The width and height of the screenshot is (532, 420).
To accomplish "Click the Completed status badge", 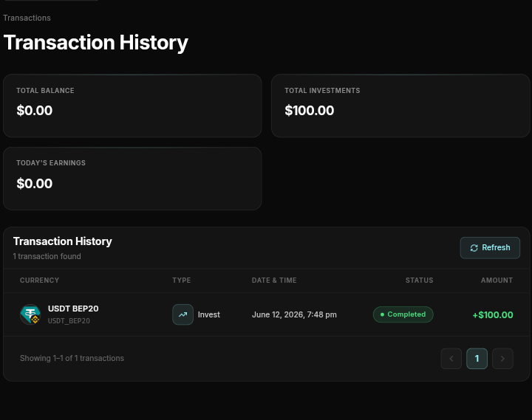I will point(403,314).
